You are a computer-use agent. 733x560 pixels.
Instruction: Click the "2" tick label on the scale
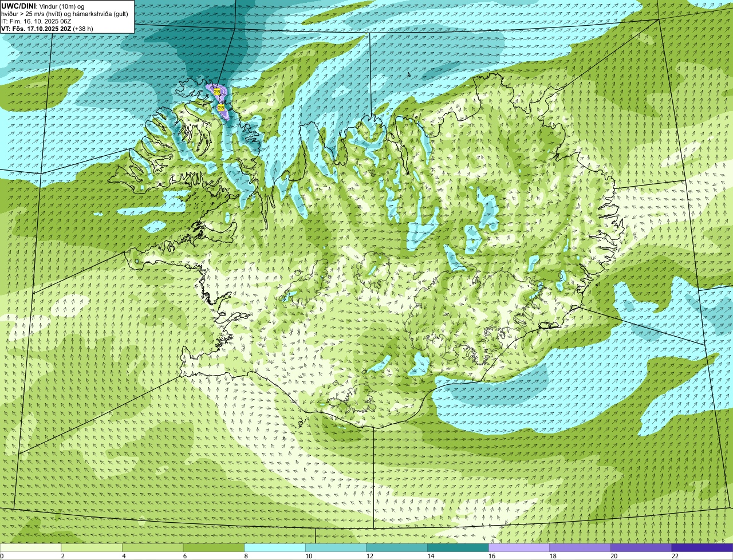[x=62, y=556]
